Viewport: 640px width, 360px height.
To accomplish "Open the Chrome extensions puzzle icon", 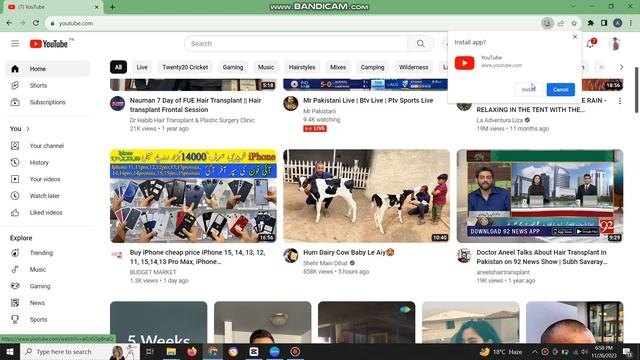I will [591, 23].
